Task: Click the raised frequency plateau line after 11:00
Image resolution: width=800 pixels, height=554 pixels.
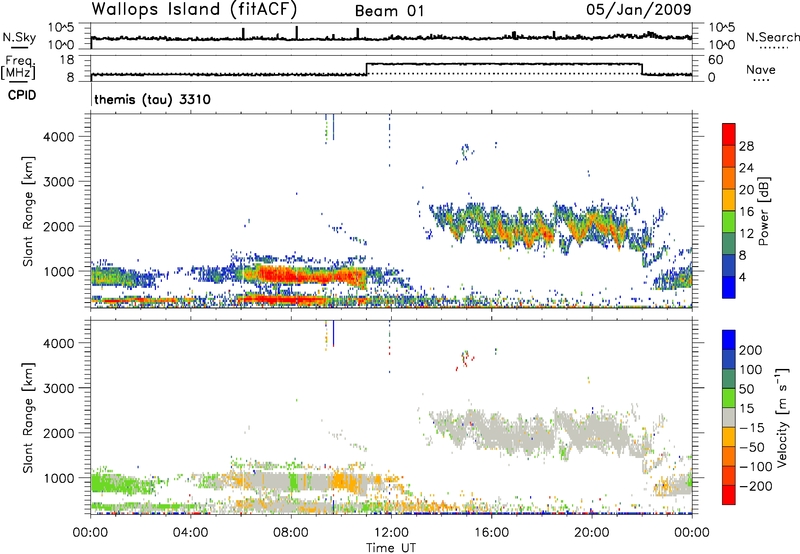Action: (x=504, y=64)
